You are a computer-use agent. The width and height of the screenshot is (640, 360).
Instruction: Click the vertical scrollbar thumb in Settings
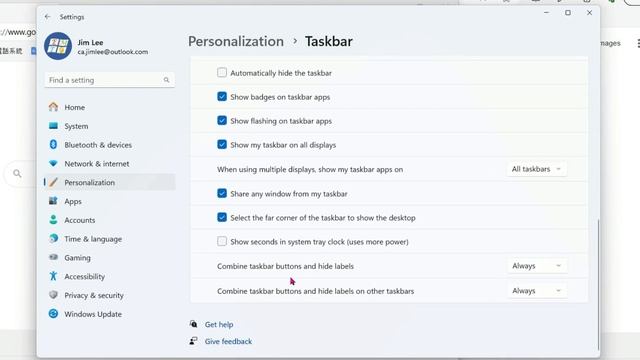coord(598,284)
